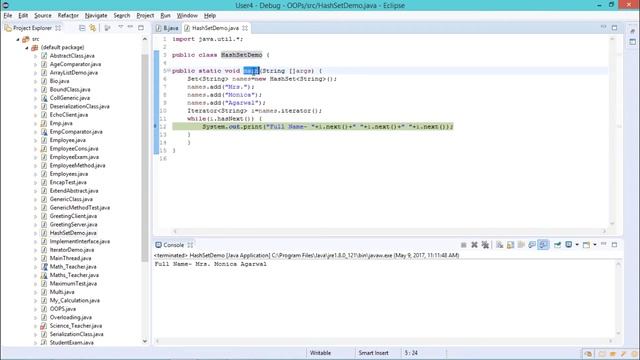640x360 pixels.
Task: Toggle Link with Editor in Project Explorer
Action: [x=93, y=28]
